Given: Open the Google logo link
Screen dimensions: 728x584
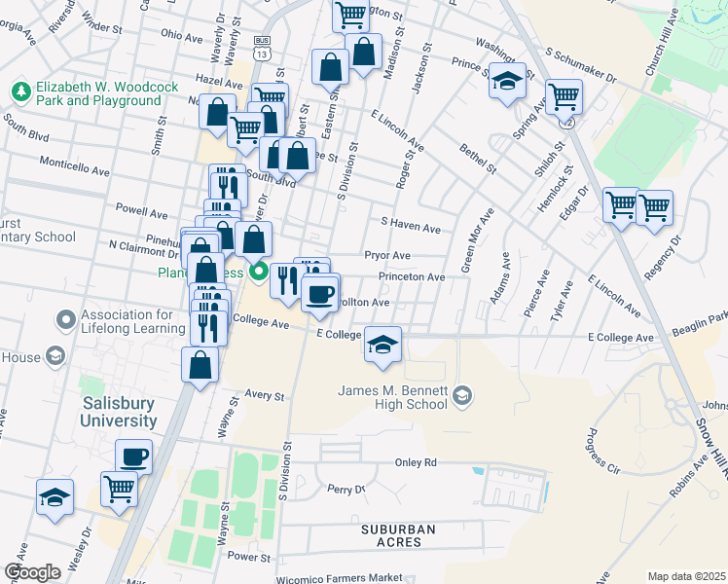Looking at the screenshot, I should (x=32, y=573).
